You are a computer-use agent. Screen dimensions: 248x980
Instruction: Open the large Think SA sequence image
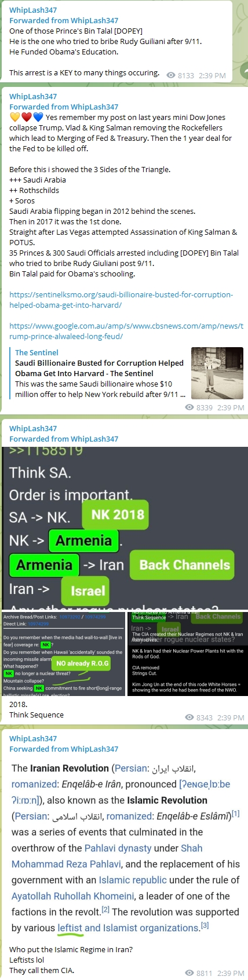click(x=124, y=528)
